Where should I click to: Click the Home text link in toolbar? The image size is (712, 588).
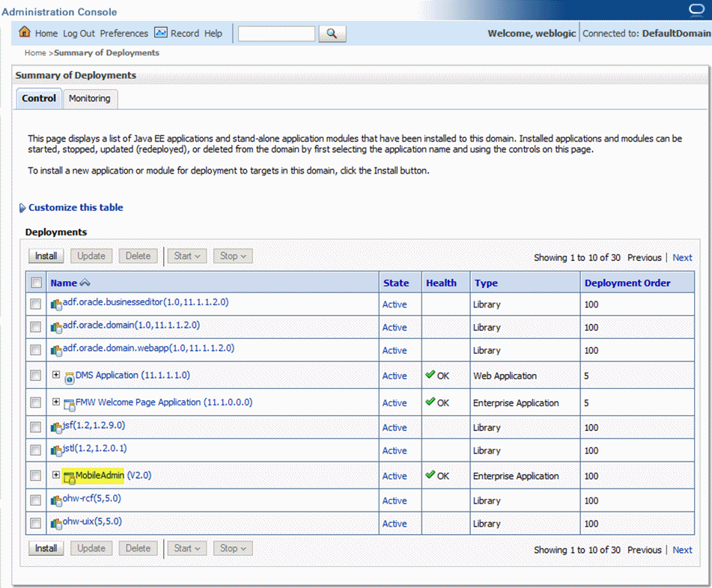point(46,34)
